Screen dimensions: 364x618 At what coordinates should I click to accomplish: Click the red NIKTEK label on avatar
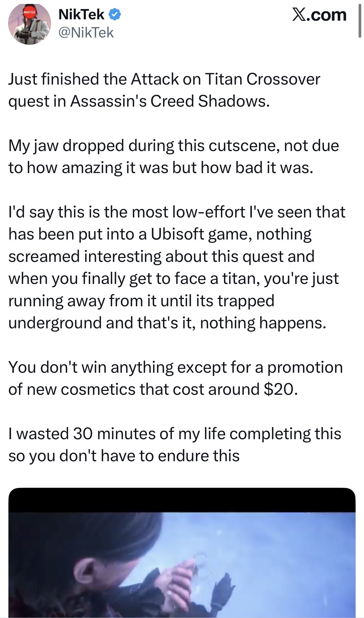[x=30, y=12]
